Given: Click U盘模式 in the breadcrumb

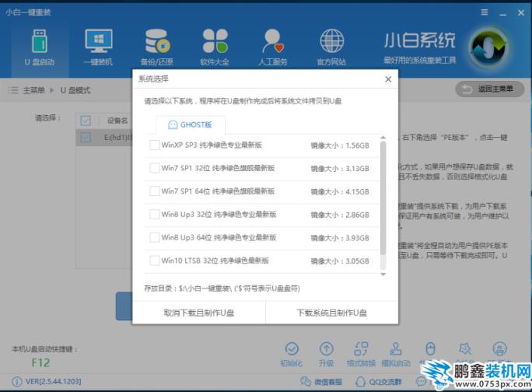Looking at the screenshot, I should [x=75, y=90].
